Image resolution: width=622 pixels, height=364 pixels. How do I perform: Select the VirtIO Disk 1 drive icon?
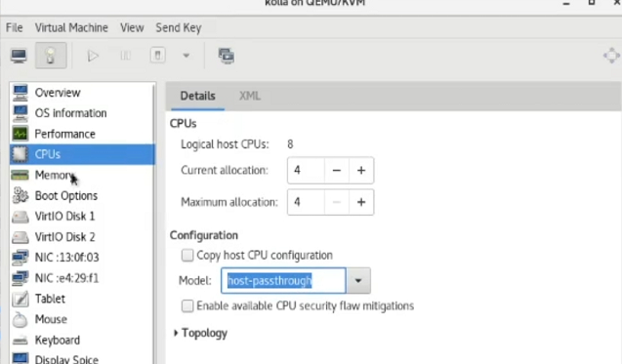coord(20,217)
